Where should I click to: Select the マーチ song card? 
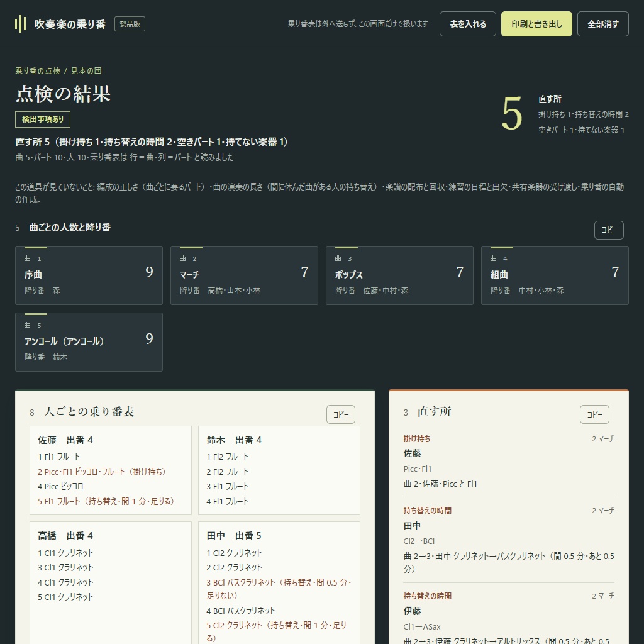point(244,275)
